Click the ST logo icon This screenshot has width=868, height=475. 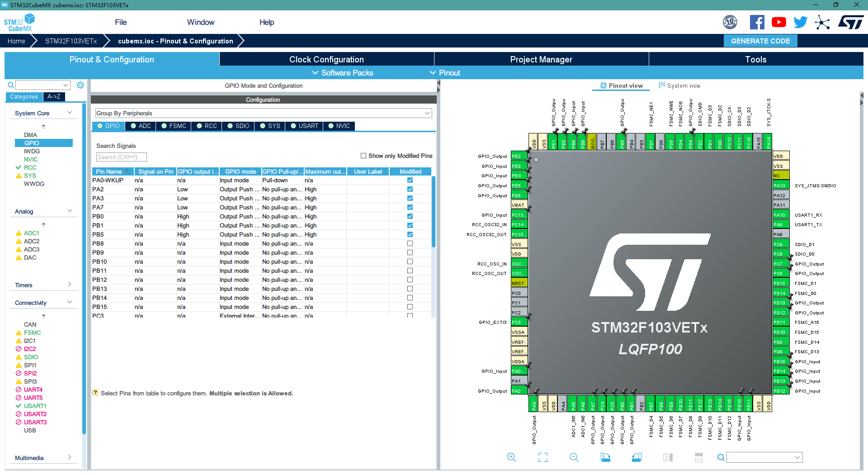(x=851, y=22)
